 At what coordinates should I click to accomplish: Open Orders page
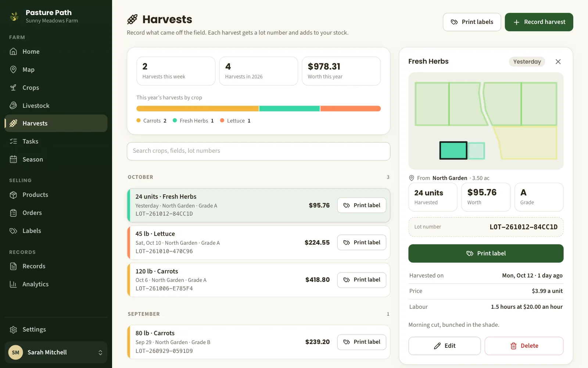(56, 213)
